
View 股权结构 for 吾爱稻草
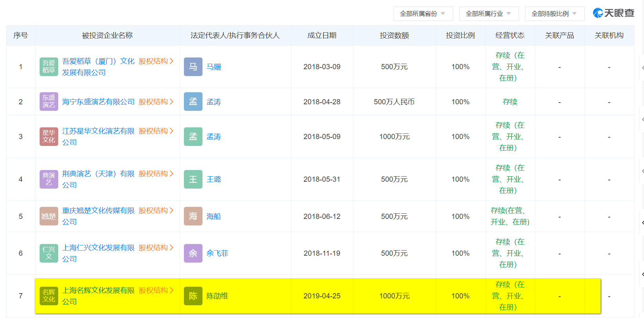(x=156, y=61)
